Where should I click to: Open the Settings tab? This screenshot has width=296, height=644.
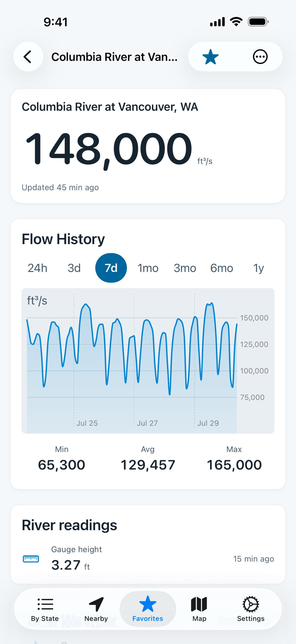pos(251,609)
